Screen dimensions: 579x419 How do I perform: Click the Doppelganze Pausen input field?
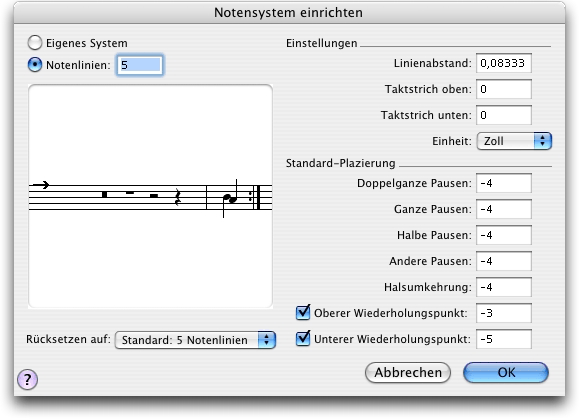click(504, 183)
